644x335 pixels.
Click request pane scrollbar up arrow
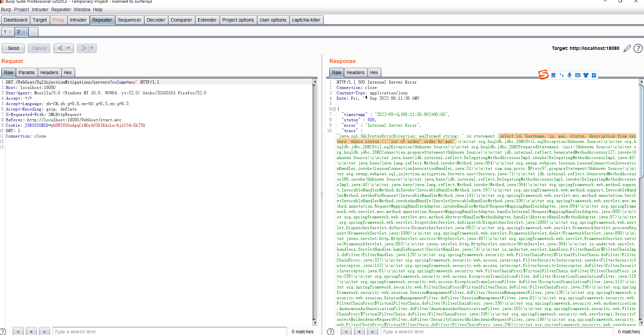315,82
